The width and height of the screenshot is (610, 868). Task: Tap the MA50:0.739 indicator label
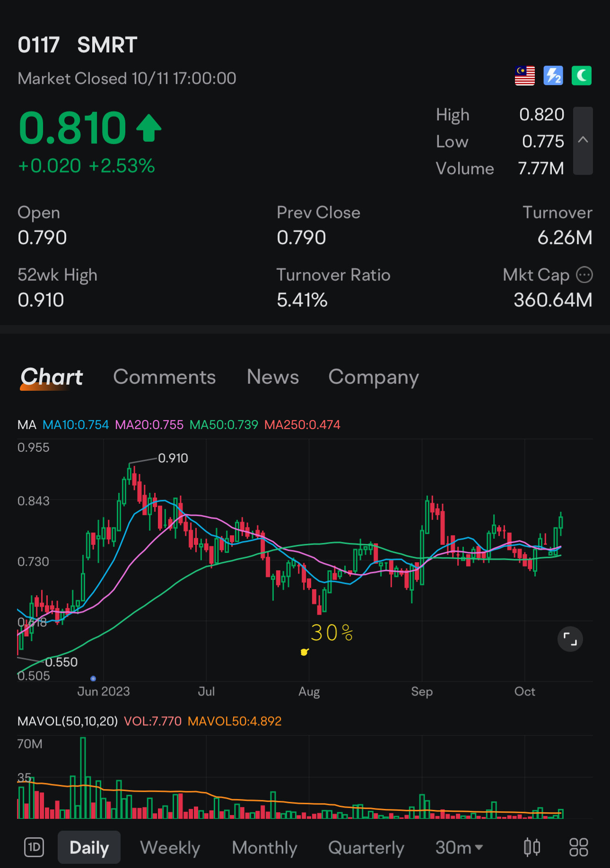(x=224, y=425)
